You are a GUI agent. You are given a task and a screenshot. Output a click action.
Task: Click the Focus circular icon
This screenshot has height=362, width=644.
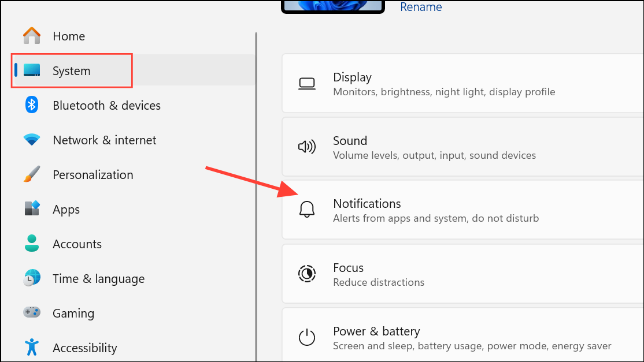[307, 274]
